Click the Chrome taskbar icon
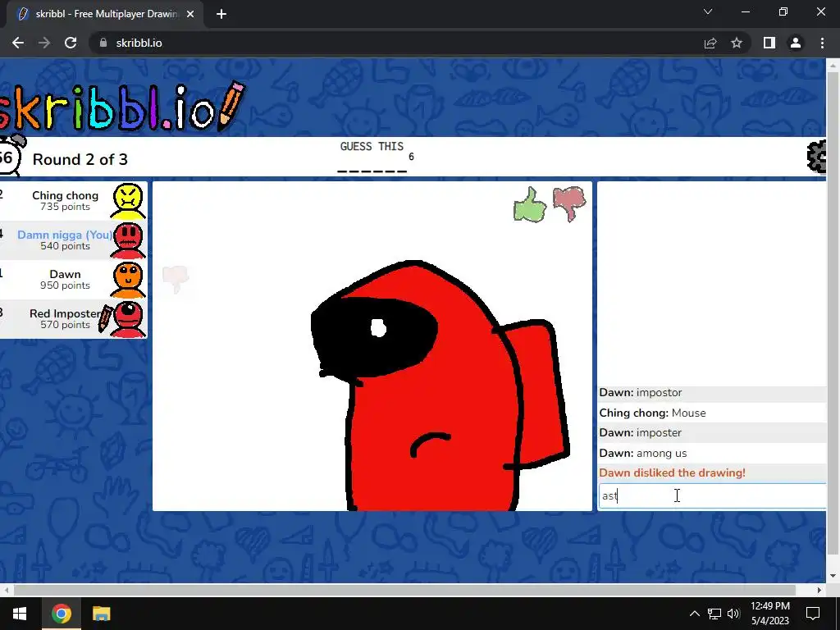 coord(61,614)
